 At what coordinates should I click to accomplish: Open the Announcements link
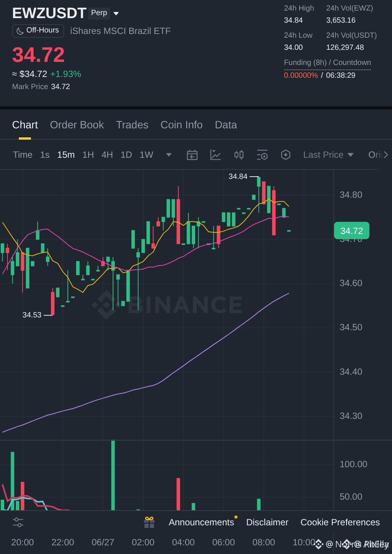pos(201,522)
